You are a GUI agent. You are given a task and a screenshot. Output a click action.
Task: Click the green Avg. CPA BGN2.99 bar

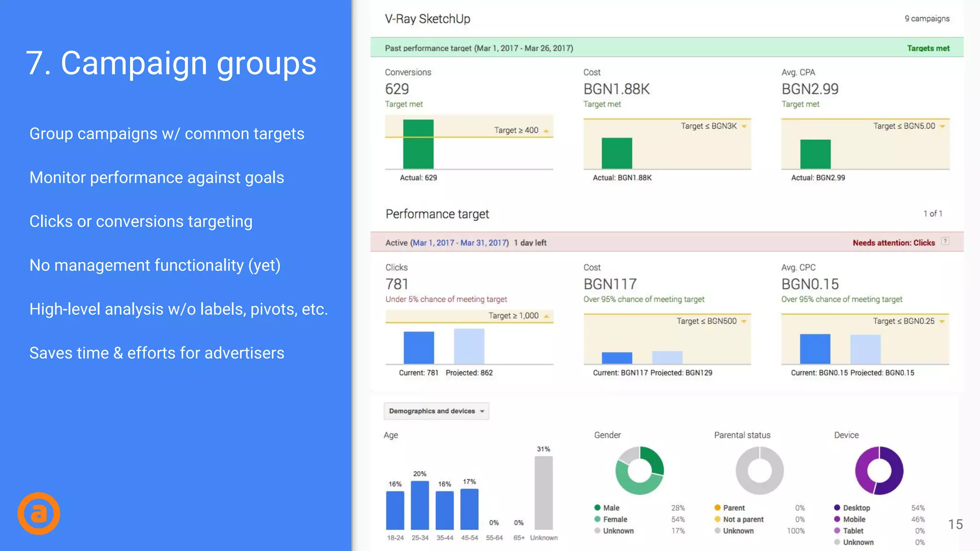[815, 154]
